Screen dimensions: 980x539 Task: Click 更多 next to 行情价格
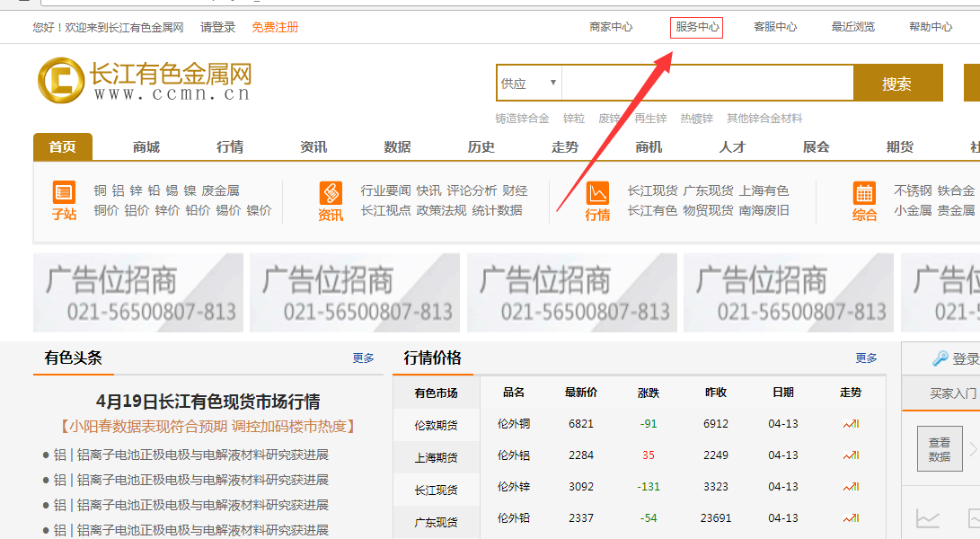point(866,358)
